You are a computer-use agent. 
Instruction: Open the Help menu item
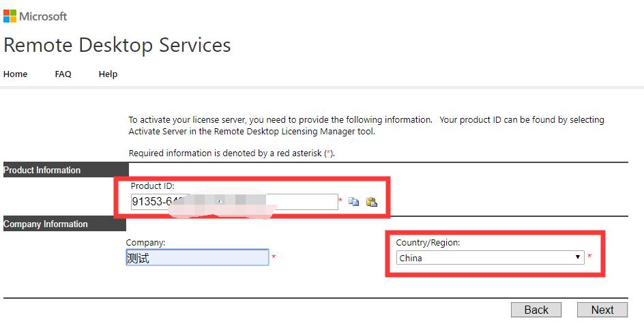[108, 74]
